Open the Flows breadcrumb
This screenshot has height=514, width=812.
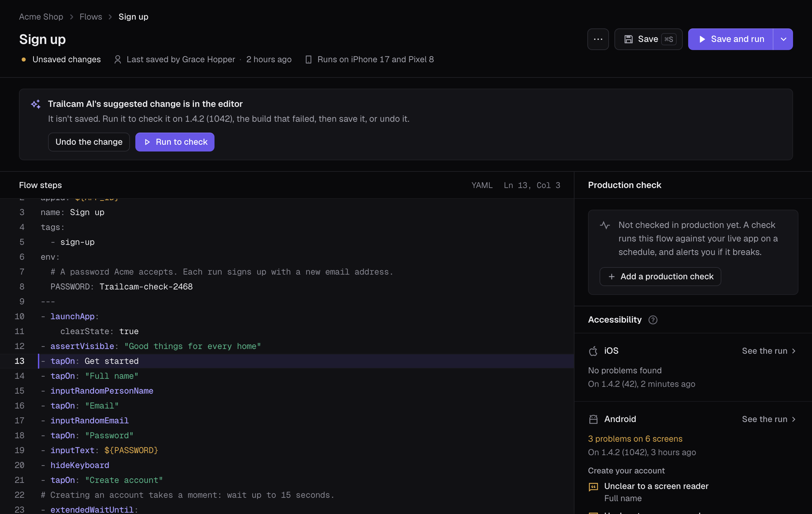tap(91, 17)
